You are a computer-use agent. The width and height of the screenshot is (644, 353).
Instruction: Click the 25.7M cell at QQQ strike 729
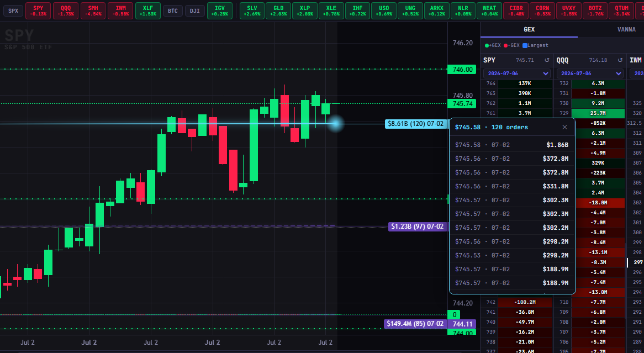pos(598,113)
